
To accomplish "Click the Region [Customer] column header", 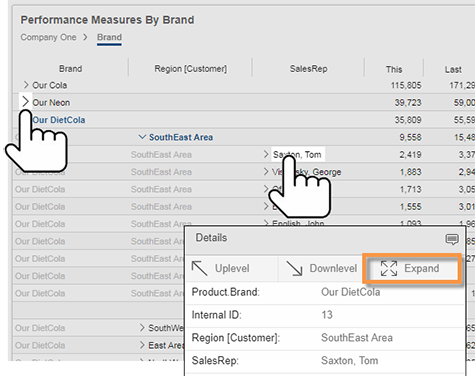I will (191, 69).
